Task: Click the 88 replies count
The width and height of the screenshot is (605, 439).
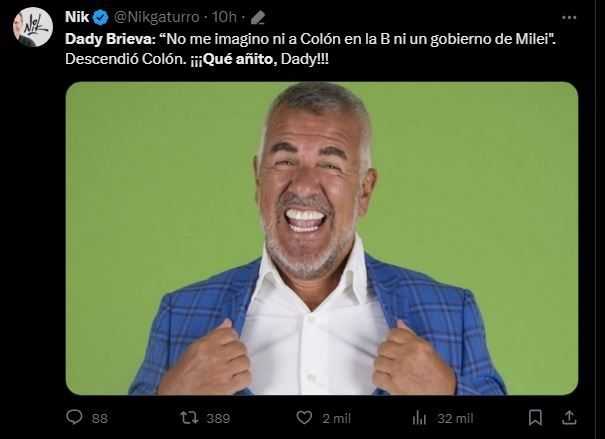Action: tap(100, 419)
